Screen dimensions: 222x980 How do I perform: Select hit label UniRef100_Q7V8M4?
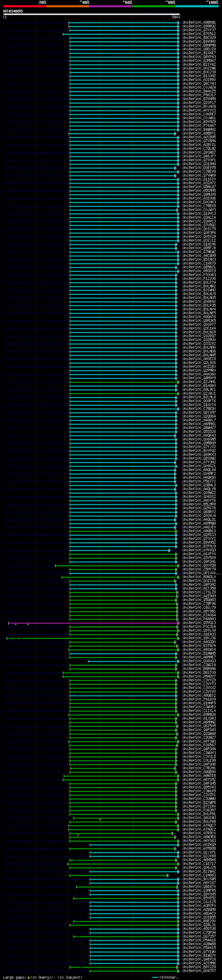click(199, 141)
